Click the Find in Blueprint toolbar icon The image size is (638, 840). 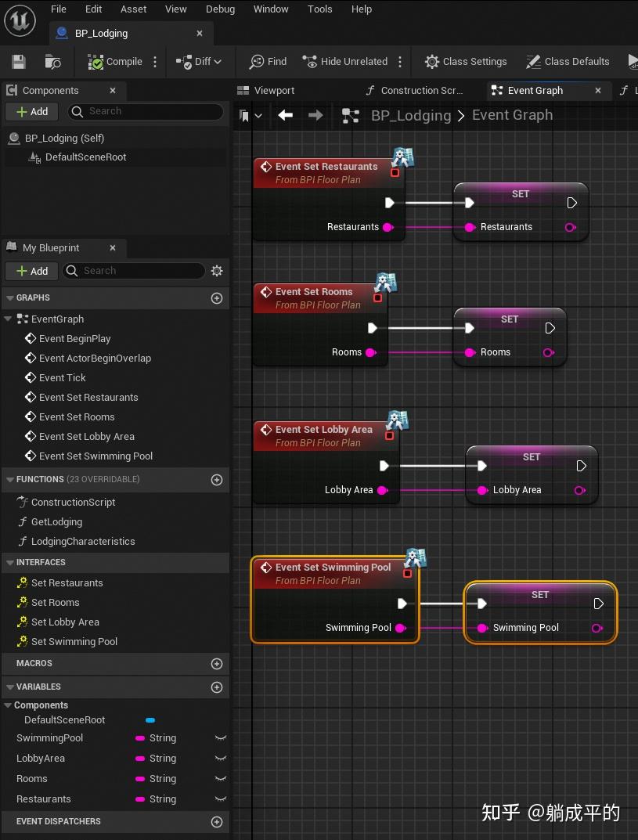266,61
